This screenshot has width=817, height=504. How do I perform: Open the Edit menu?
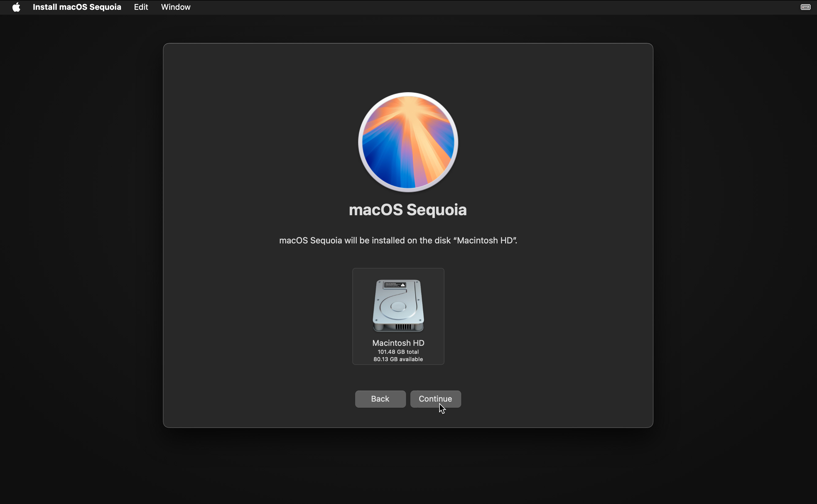pyautogui.click(x=141, y=7)
